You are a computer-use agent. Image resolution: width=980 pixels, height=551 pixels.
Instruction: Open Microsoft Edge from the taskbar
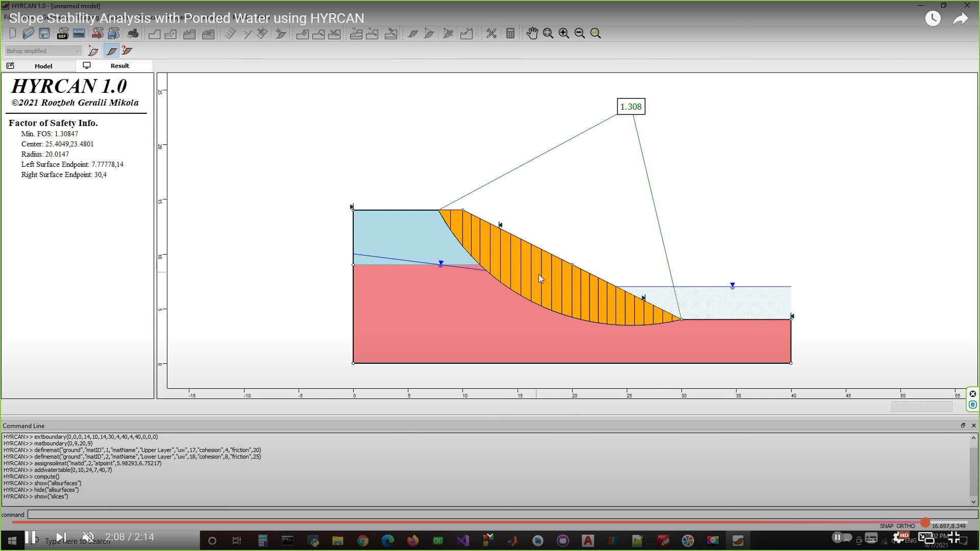pyautogui.click(x=388, y=540)
